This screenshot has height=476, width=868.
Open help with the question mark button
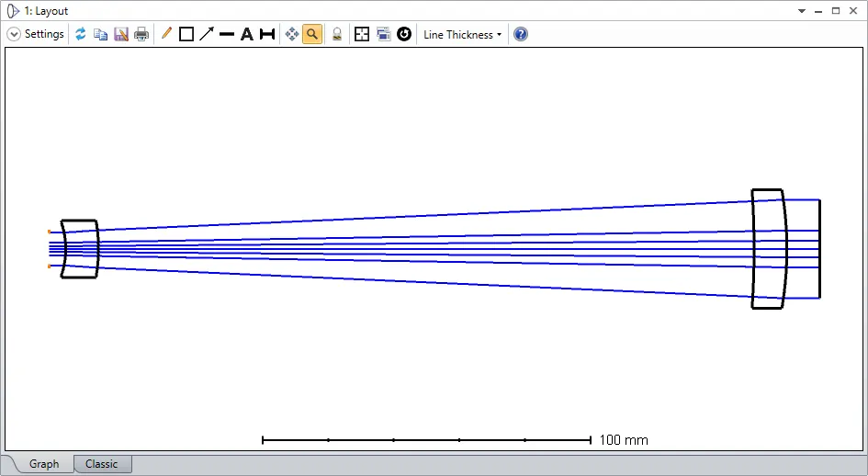tap(521, 34)
